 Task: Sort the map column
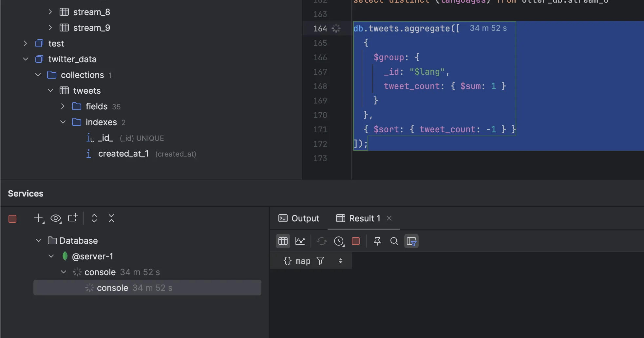[x=341, y=261]
